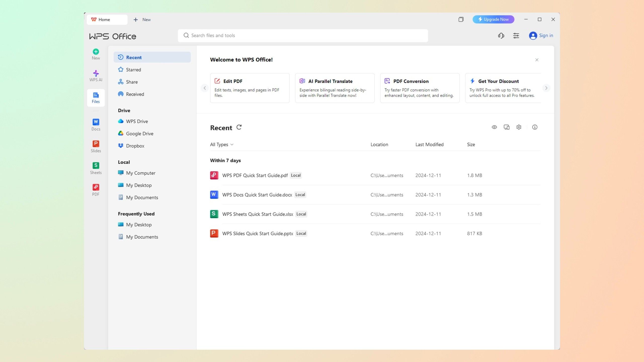Click the Sheets icon for Quick Start Guide.xlsx
Screen dimensions: 644x362
point(214,214)
